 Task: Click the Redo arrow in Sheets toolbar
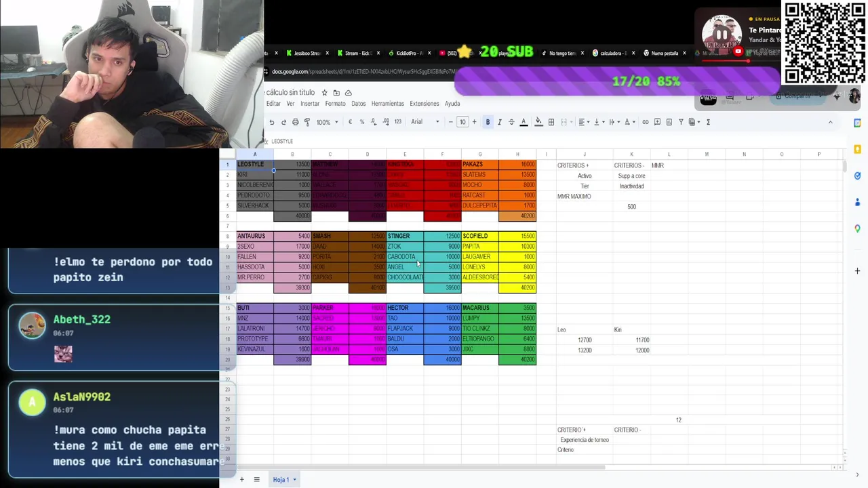pos(283,122)
